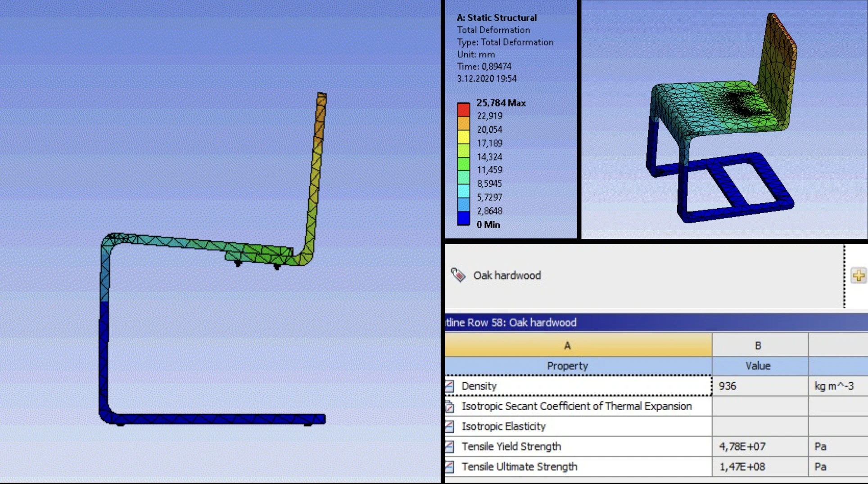Click the 4,78E+07 value cell

[x=760, y=447]
